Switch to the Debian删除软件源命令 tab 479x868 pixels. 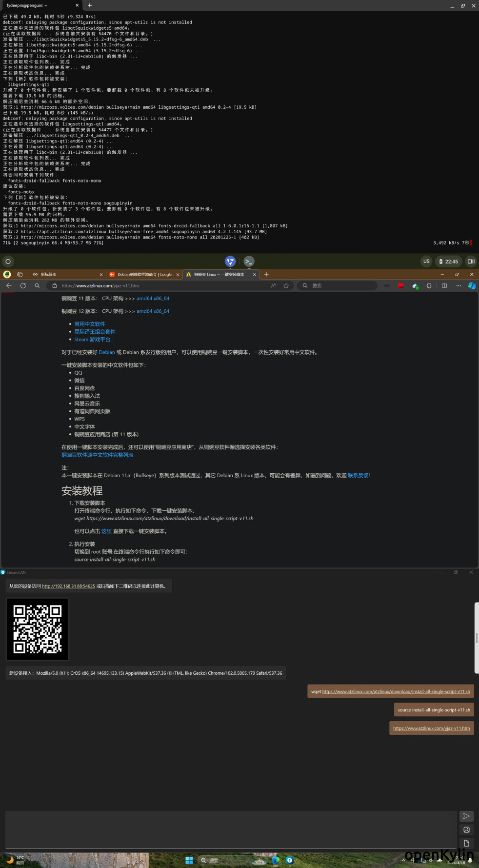click(x=144, y=275)
